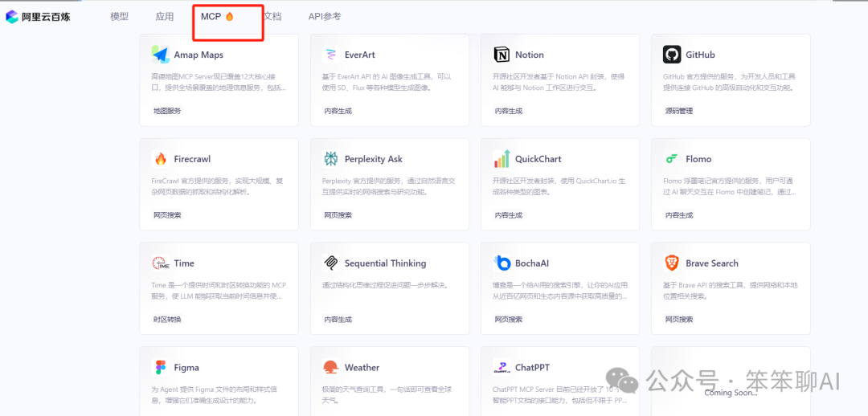Click the Sequential Thinking description text
The image size is (868, 416).
385,285
